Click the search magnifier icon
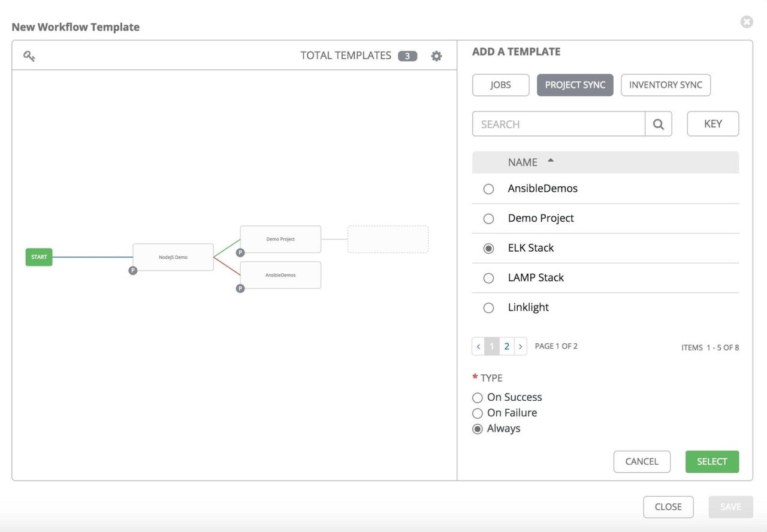The height and width of the screenshot is (532, 767). pyautogui.click(x=658, y=123)
